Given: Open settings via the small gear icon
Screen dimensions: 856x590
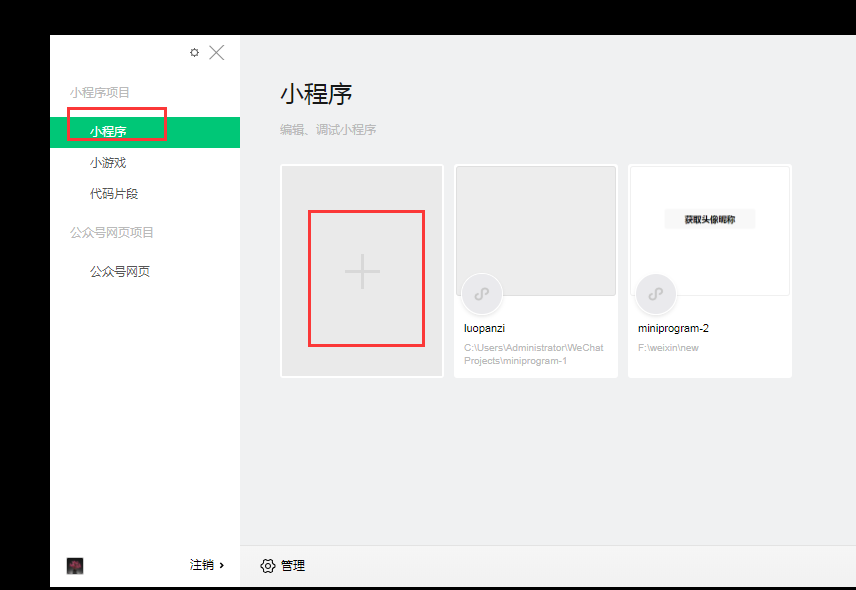Looking at the screenshot, I should pos(194,52).
